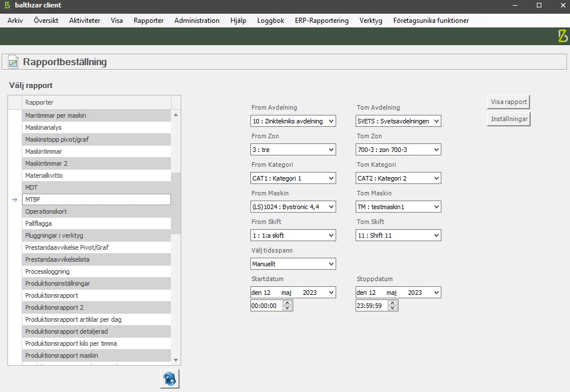Open the Visa menu
This screenshot has width=570, height=392.
click(x=117, y=21)
